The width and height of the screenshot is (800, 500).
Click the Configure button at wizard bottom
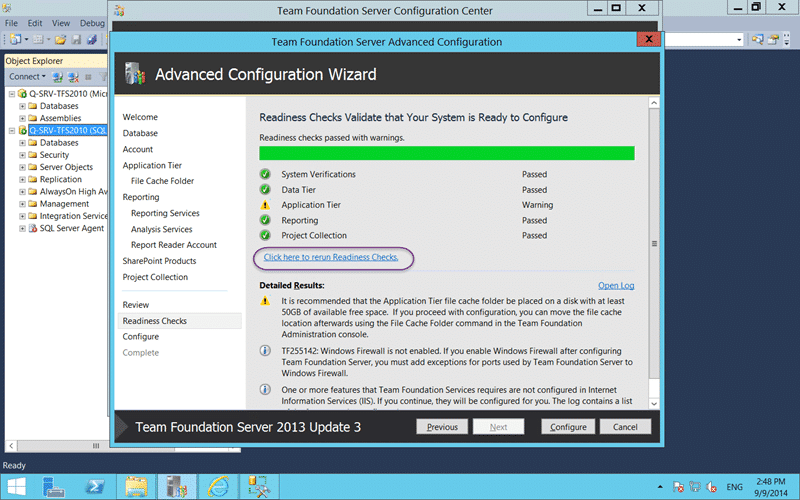coord(568,427)
